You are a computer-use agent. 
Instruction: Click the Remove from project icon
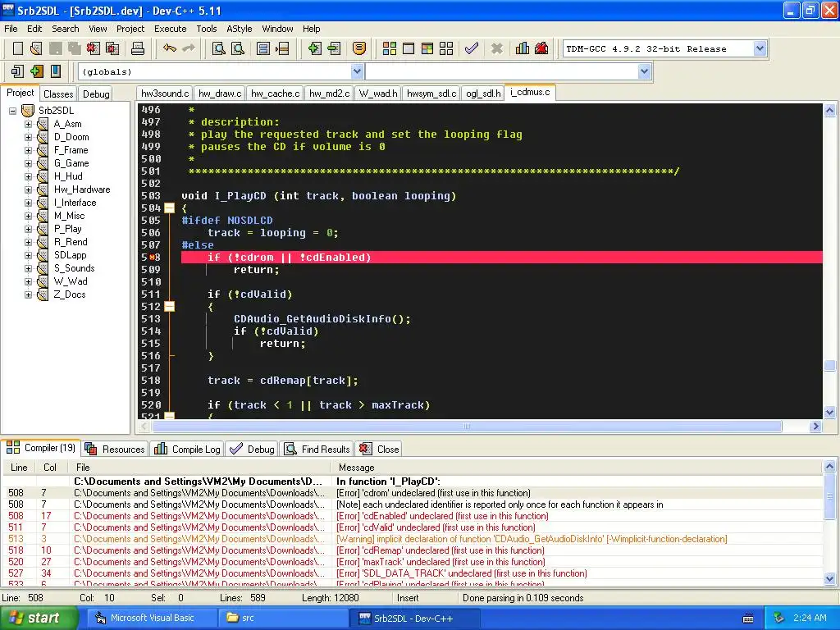click(x=334, y=48)
